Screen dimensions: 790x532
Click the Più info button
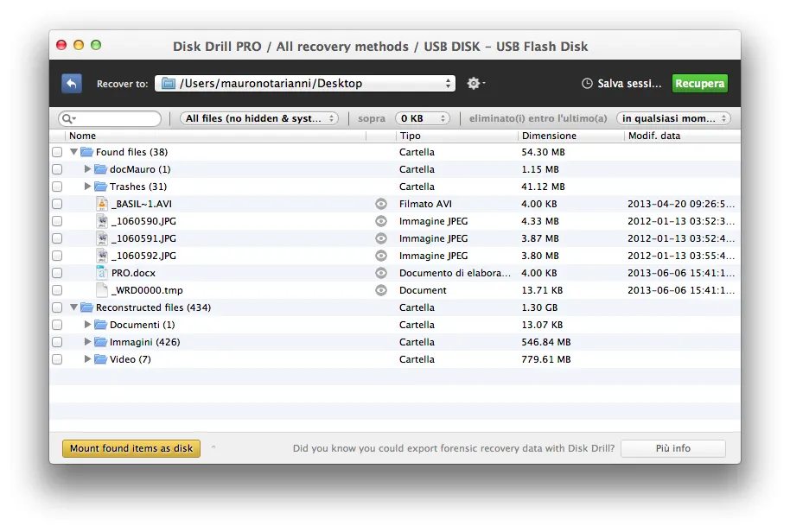(672, 448)
